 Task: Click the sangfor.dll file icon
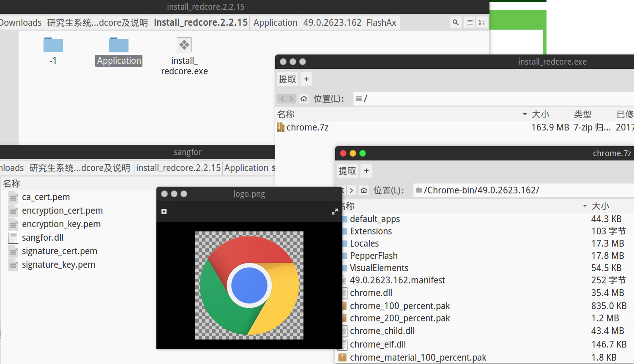pyautogui.click(x=13, y=238)
